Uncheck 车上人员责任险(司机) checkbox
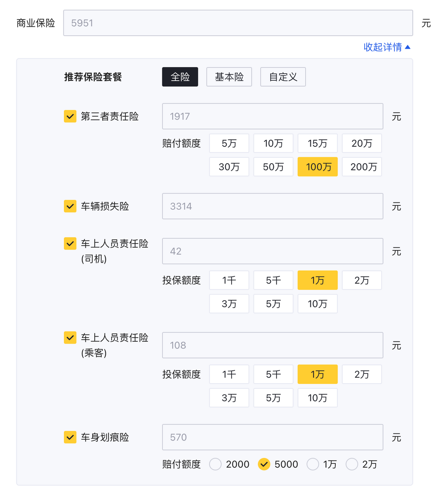This screenshot has width=448, height=496. tap(70, 244)
